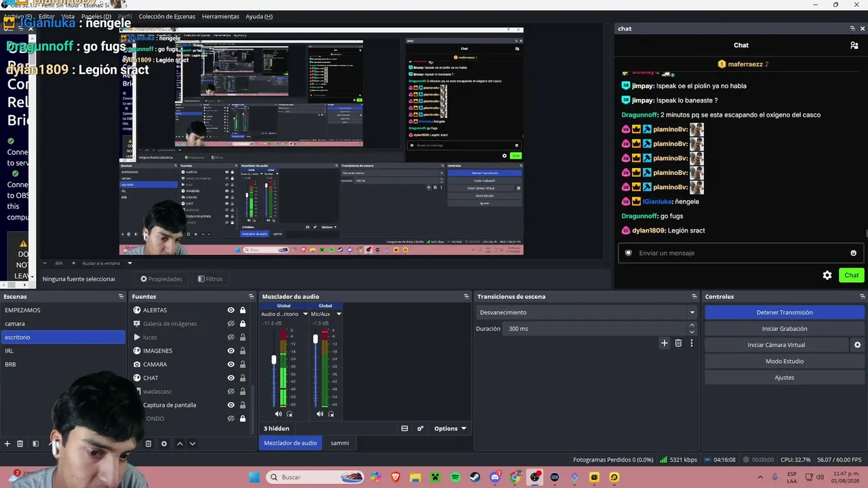Unlock the ALERTAS source
868x488 pixels.
point(243,310)
